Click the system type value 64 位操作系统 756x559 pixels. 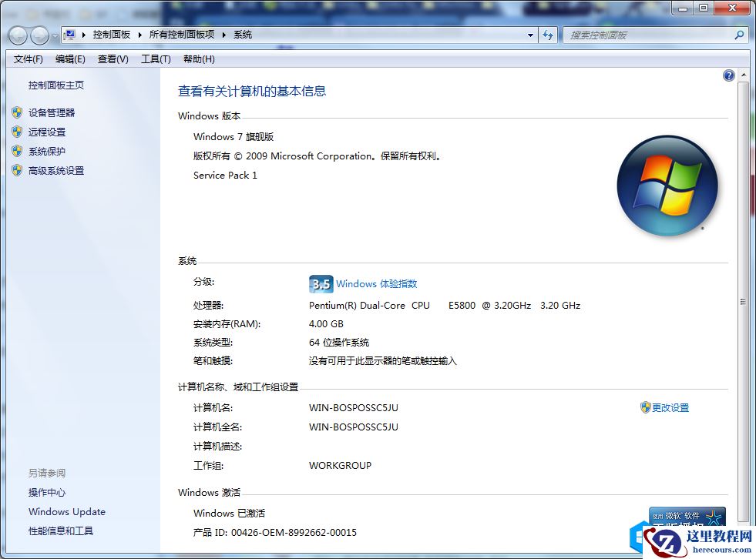click(339, 343)
